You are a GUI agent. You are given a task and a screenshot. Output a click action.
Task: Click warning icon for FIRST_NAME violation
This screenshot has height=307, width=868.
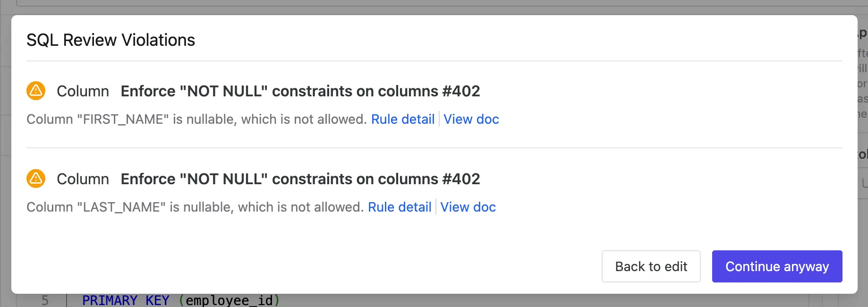point(36,91)
